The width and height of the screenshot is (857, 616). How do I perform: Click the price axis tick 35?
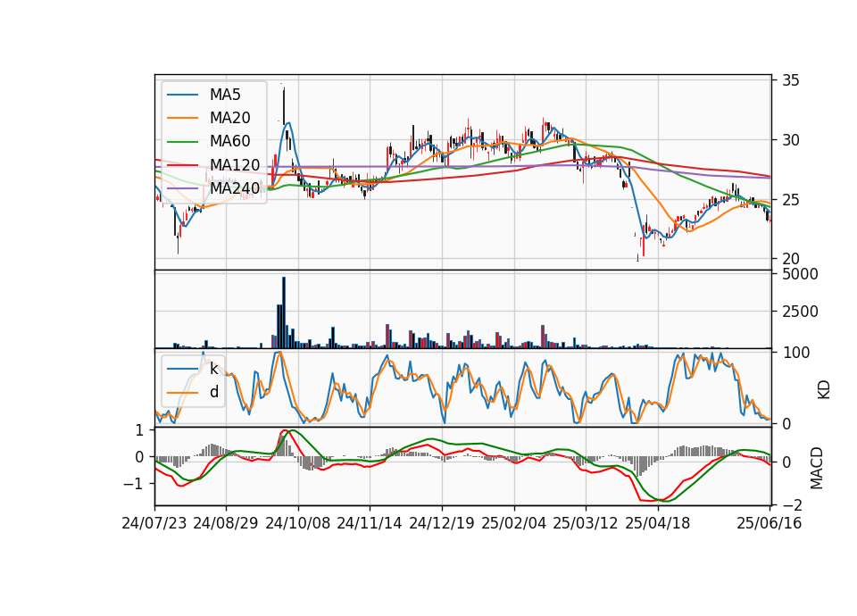(791, 80)
